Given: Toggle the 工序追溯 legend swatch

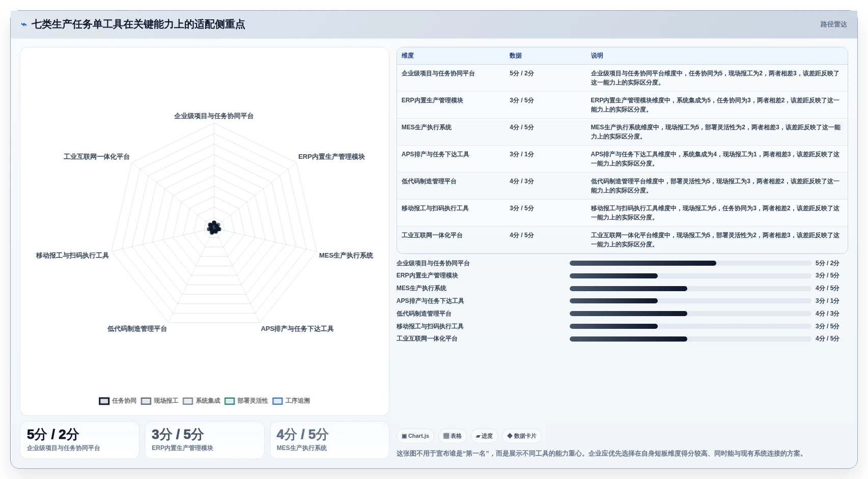Looking at the screenshot, I should click(x=277, y=401).
